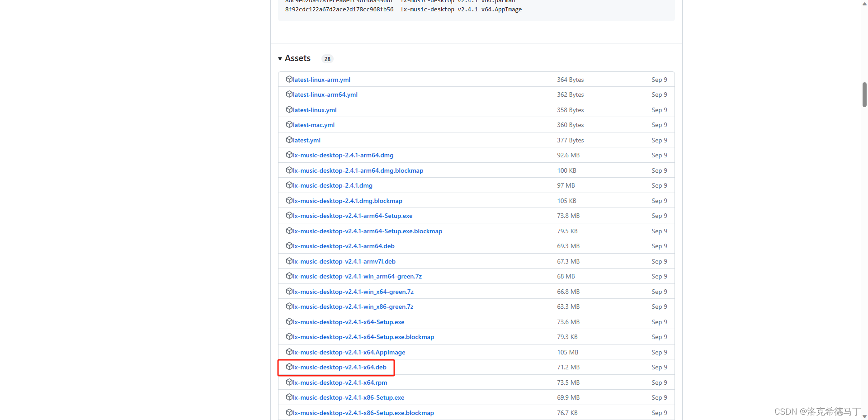Open the latest-mac.yml link
Screen dimensions: 868x420
click(x=314, y=125)
